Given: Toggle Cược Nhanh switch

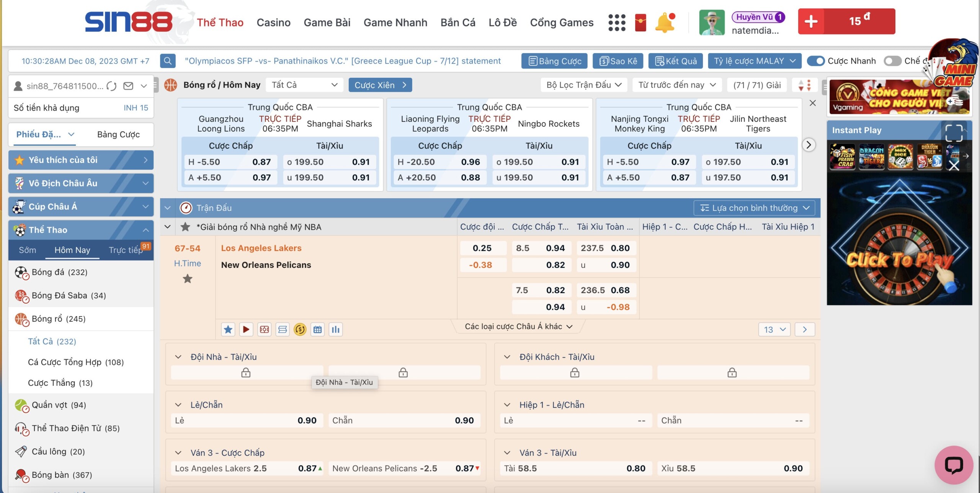Looking at the screenshot, I should tap(816, 61).
